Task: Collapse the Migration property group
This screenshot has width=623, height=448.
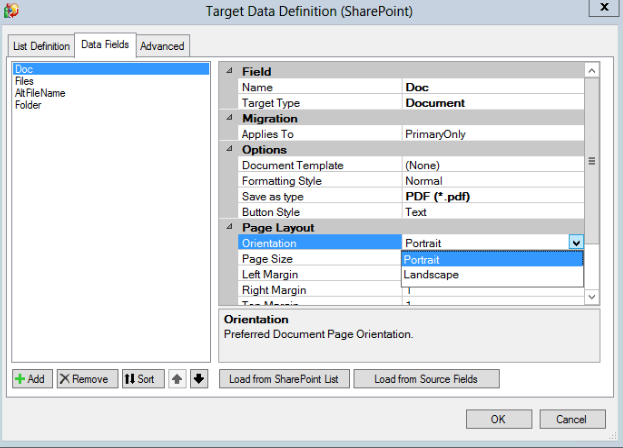Action: coord(229,118)
